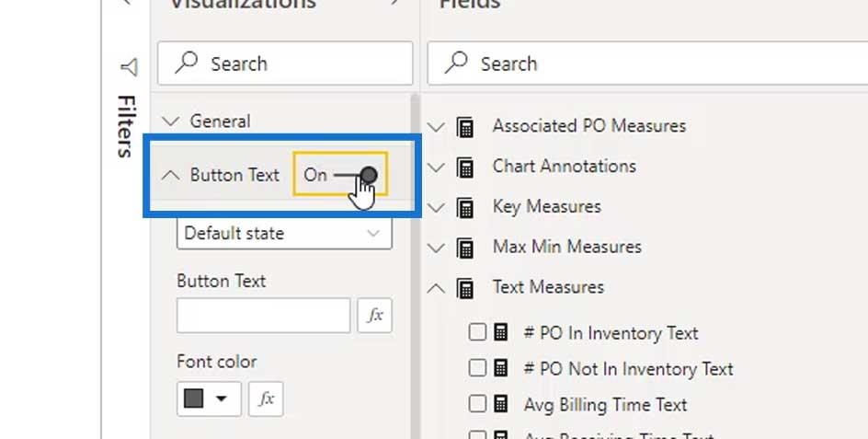The width and height of the screenshot is (868, 439).
Task: Open the Default state dropdown
Action: [x=283, y=233]
